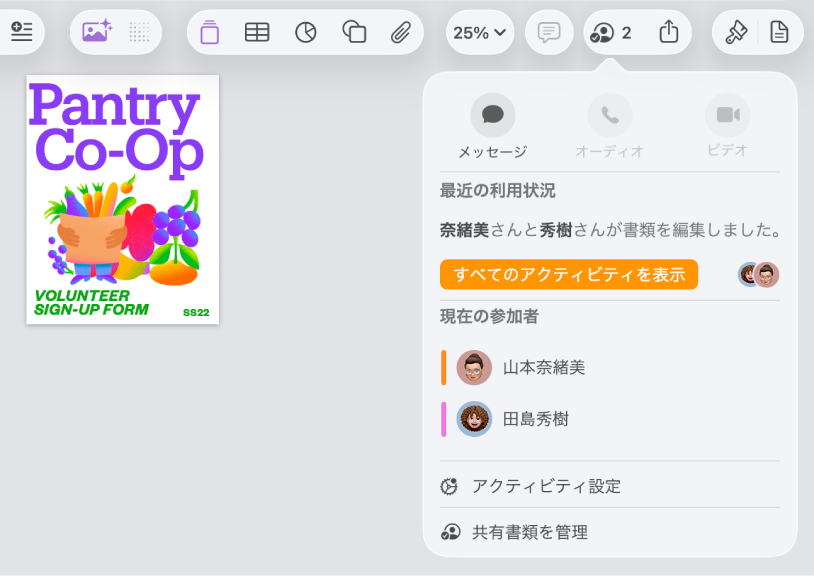The image size is (814, 577).
Task: Click すべてのアクティビティを表示
Action: click(x=568, y=274)
